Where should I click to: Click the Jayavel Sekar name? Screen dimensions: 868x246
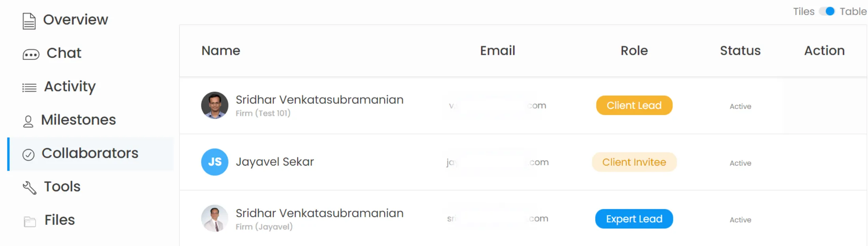275,162
